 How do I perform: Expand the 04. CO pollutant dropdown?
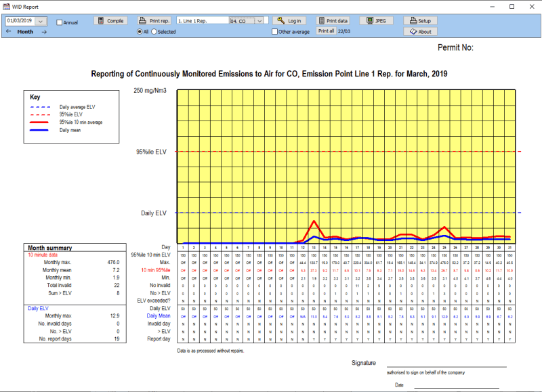(260, 21)
